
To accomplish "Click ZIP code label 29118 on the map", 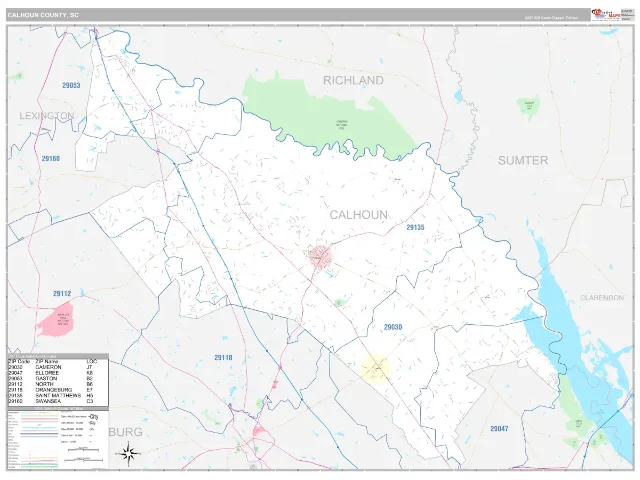I will tap(223, 358).
